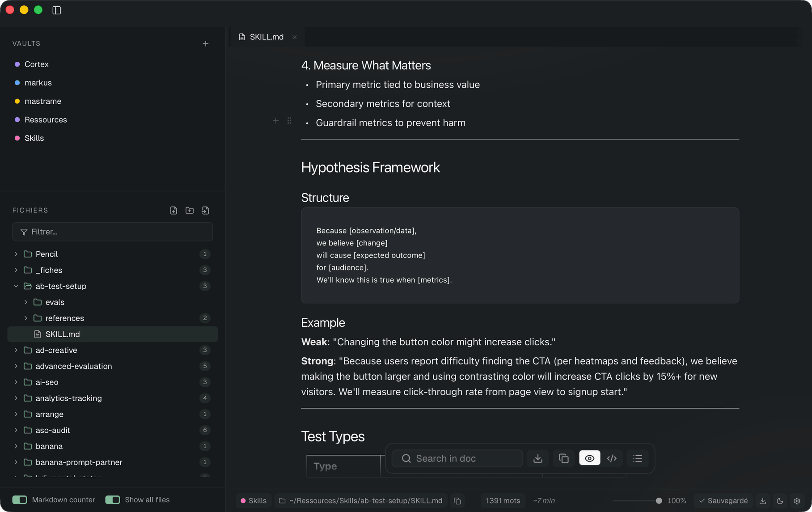
Task: Open the markus vault
Action: (x=38, y=83)
